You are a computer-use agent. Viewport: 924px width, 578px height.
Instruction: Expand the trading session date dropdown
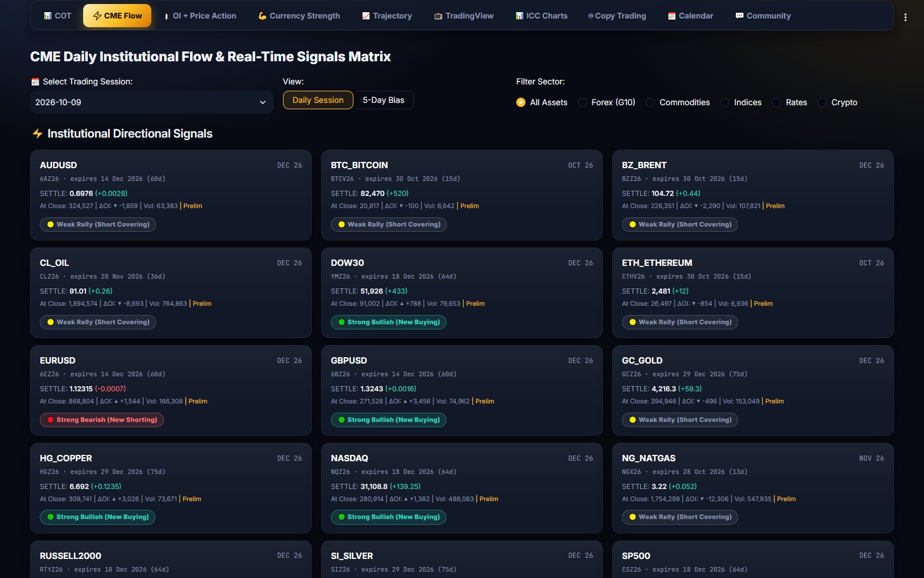151,102
